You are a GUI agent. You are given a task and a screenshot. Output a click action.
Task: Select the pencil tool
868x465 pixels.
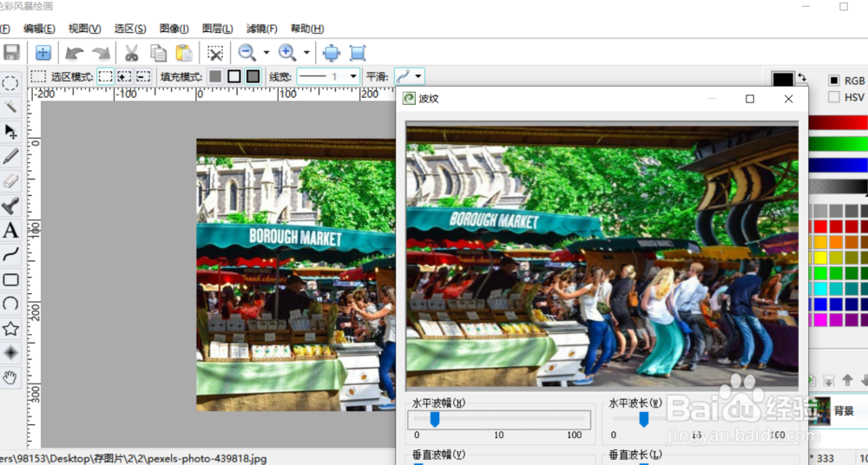click(x=10, y=157)
